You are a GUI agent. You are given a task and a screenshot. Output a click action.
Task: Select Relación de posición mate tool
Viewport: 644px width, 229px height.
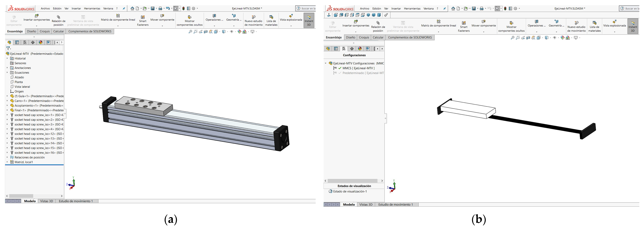click(59, 17)
